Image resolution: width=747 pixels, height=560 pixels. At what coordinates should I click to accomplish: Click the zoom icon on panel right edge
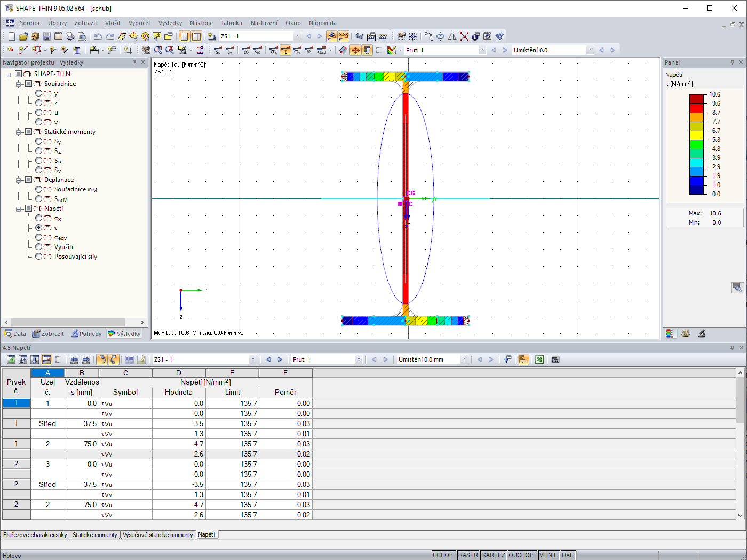pyautogui.click(x=737, y=288)
